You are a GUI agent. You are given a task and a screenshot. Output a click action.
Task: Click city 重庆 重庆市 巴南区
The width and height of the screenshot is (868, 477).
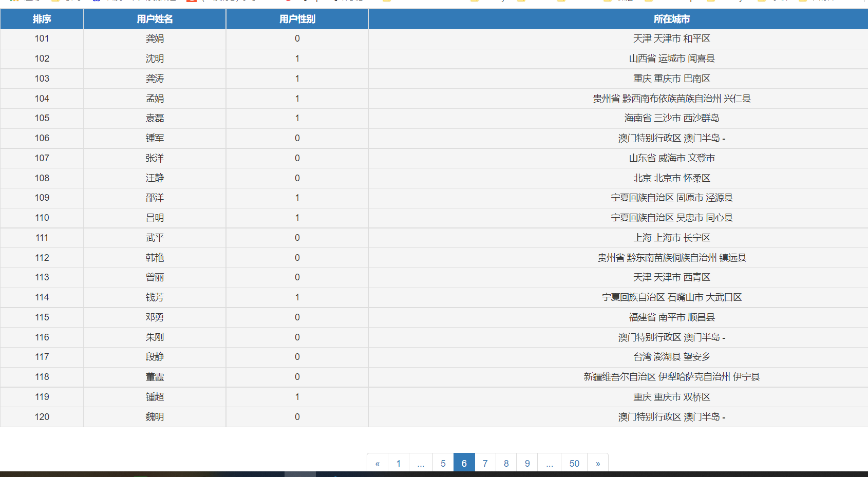click(672, 79)
